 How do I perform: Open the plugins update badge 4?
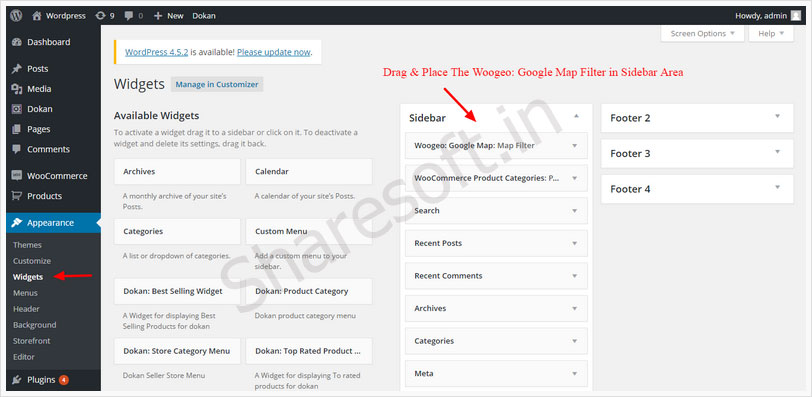tap(64, 380)
